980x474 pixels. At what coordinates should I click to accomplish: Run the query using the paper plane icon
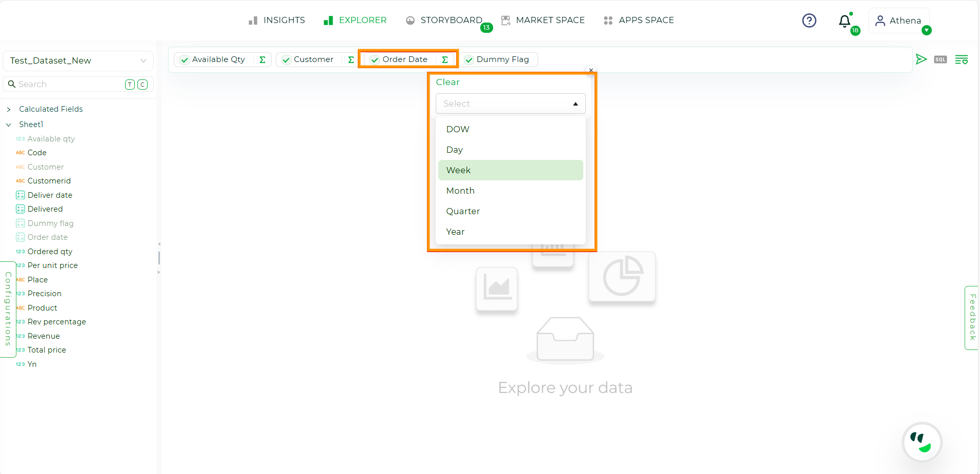tap(921, 59)
